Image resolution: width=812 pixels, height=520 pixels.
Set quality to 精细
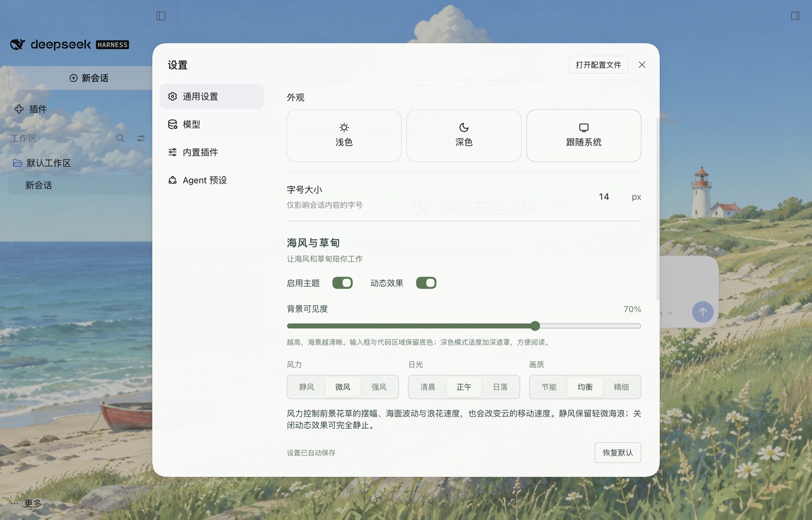click(621, 387)
